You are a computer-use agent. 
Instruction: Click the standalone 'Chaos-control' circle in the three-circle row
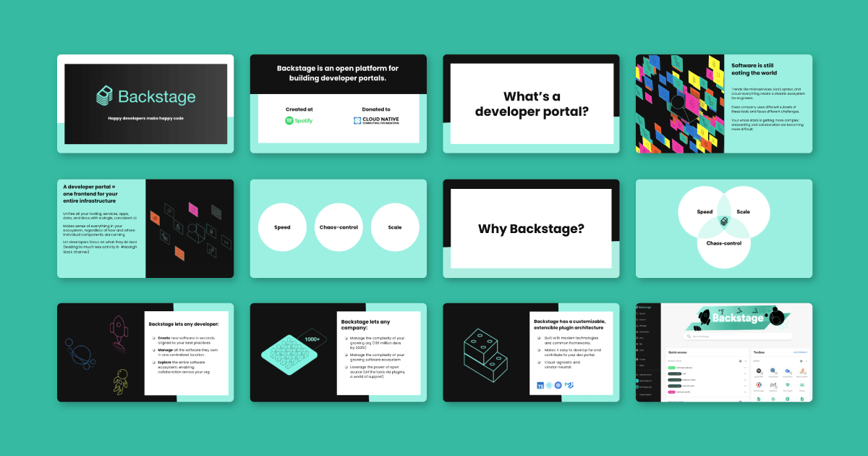[339, 227]
